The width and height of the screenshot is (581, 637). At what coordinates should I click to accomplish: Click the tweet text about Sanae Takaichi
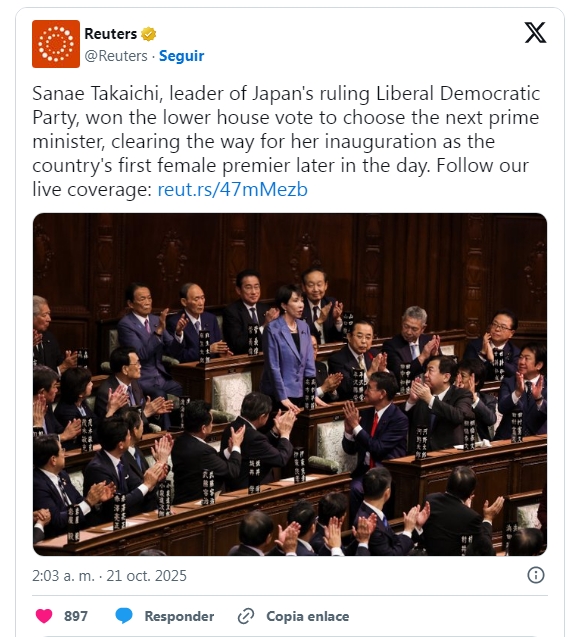click(286, 141)
